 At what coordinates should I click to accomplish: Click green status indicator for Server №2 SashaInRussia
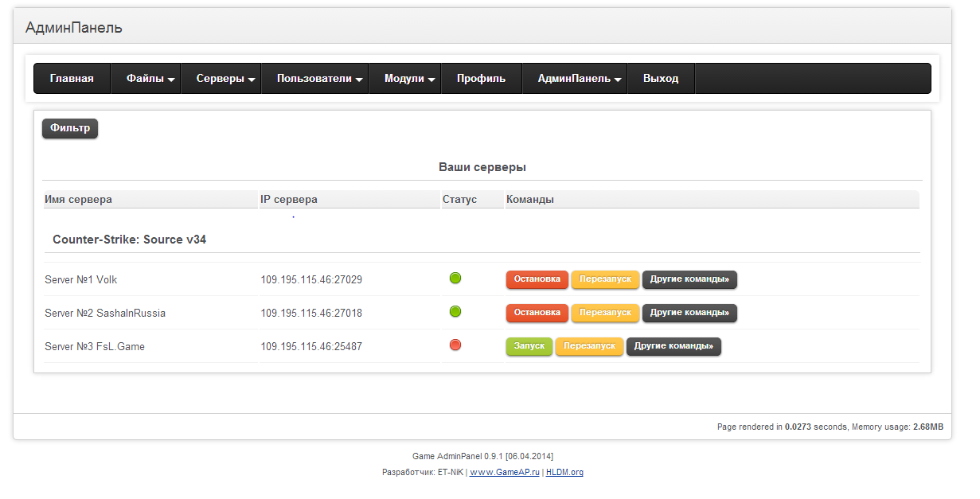tap(455, 312)
